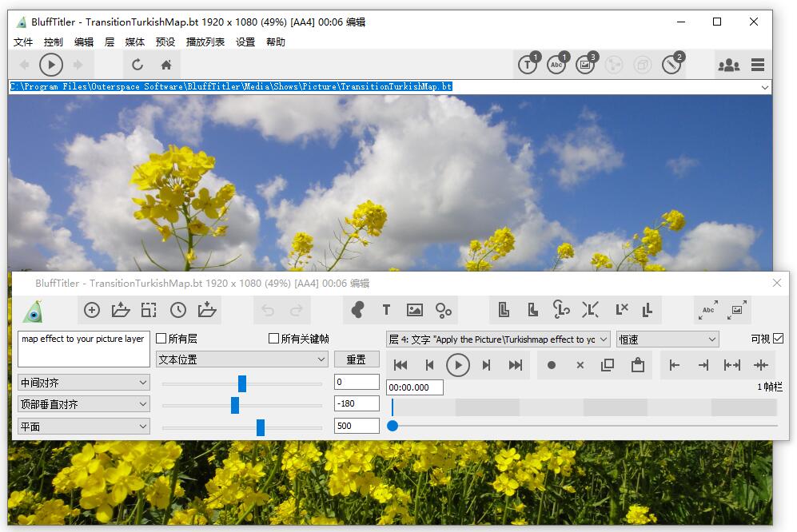This screenshot has width=797, height=532.
Task: Open the 恒速 speed mode dropdown
Action: (x=667, y=338)
